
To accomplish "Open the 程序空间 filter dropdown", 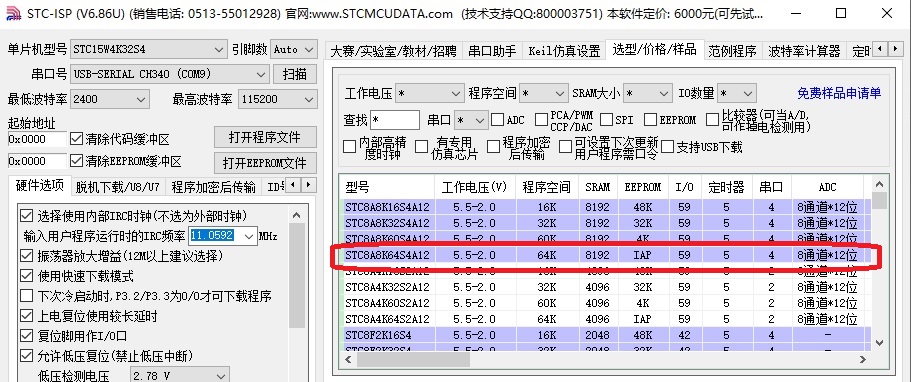I will click(544, 93).
